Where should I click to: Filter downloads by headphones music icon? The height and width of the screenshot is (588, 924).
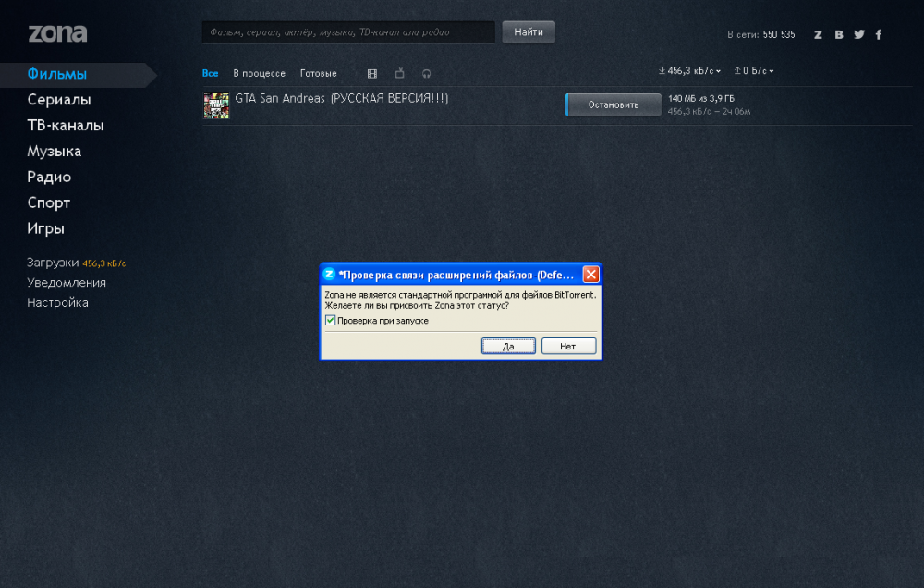427,74
